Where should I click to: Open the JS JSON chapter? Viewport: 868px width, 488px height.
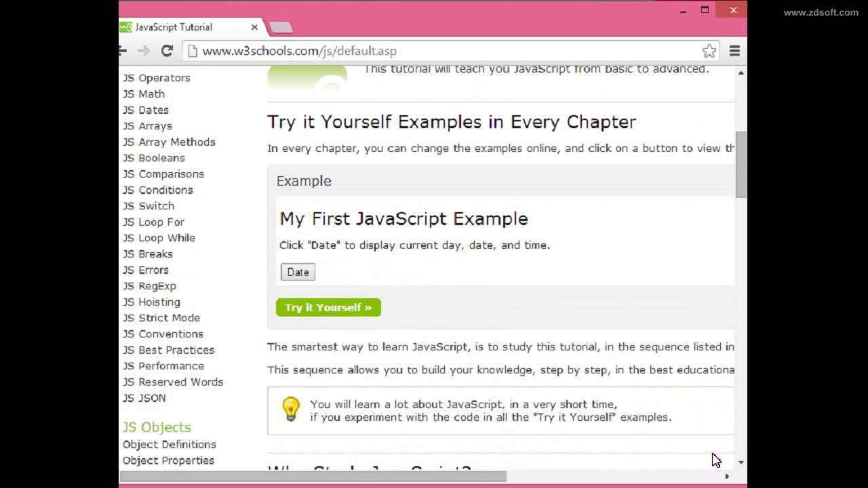click(144, 399)
